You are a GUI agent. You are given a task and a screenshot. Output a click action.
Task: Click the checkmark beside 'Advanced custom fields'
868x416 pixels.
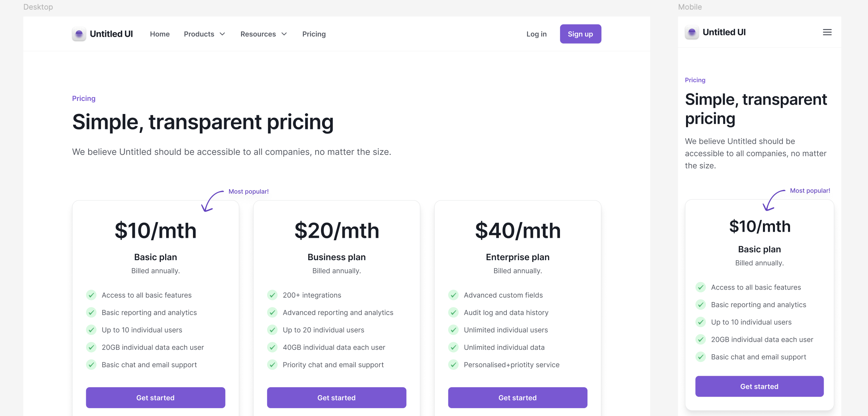point(453,295)
